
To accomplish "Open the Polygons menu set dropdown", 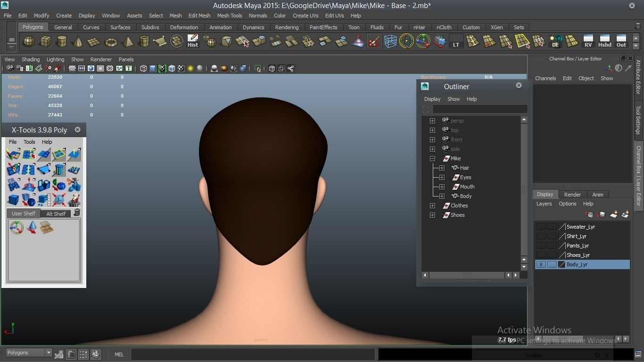I will click(x=29, y=353).
